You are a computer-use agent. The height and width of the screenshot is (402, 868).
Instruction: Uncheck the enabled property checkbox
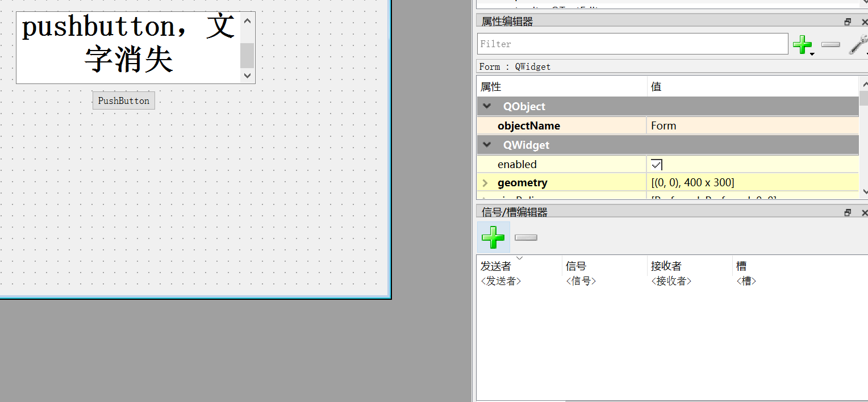click(x=656, y=164)
